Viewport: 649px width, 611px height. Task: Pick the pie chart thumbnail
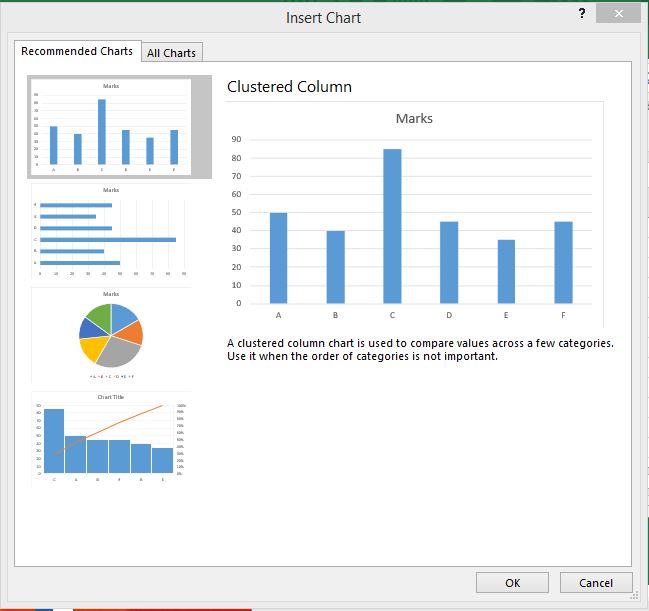pyautogui.click(x=111, y=335)
